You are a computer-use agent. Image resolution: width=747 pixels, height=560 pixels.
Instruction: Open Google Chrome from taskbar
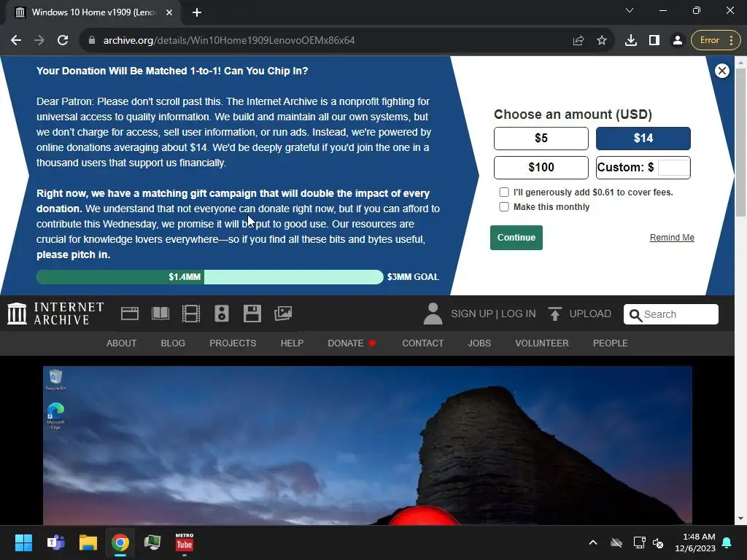(120, 542)
